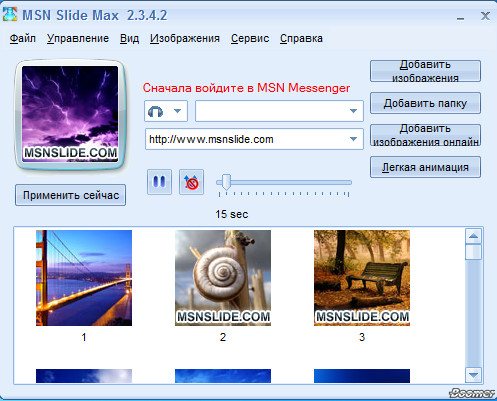
Task: Click the scrollbar down arrow
Action: point(473,375)
